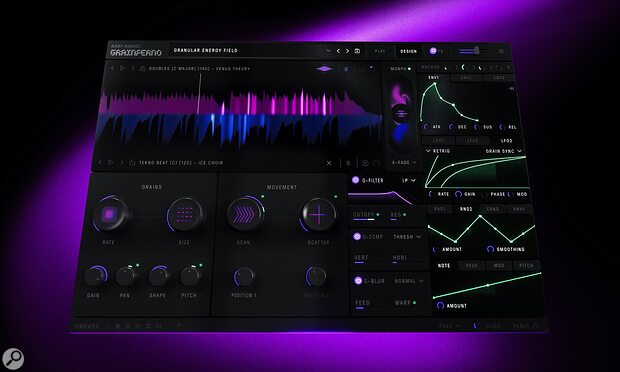Toggle the Scan modulation indicator dot

point(263,196)
